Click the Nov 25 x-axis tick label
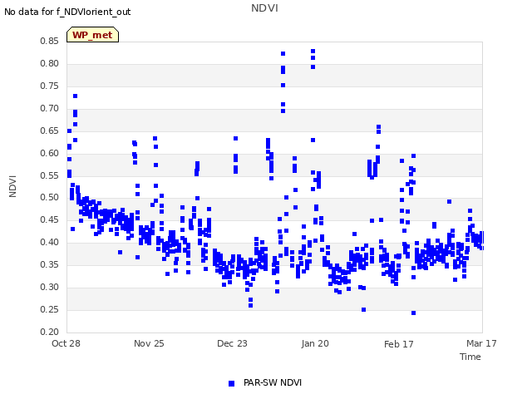Screen dimensions: 532x399 tap(149, 343)
